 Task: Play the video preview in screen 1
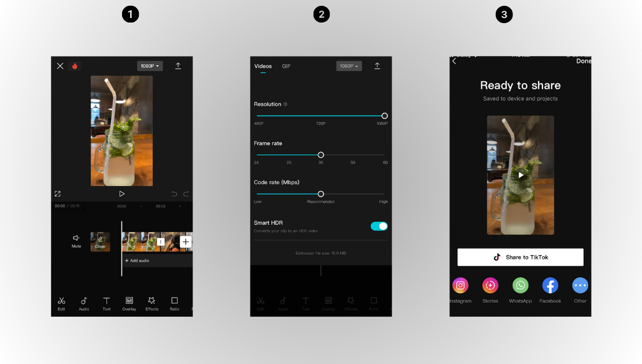tap(121, 194)
